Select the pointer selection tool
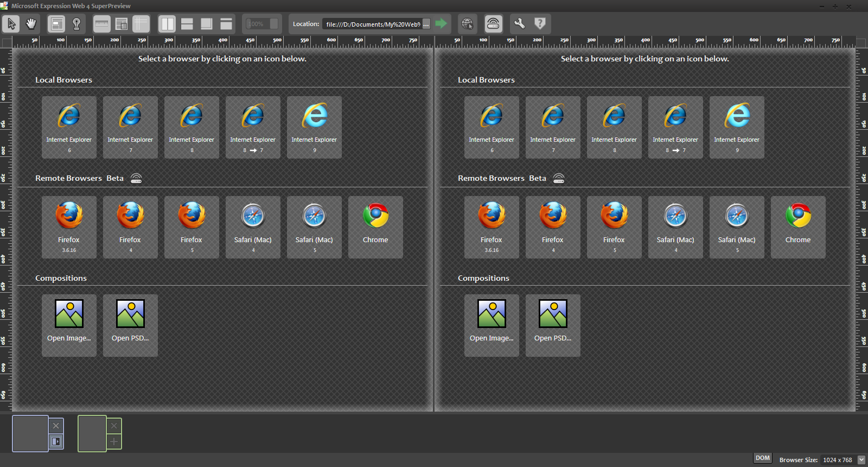868x467 pixels. [x=11, y=24]
